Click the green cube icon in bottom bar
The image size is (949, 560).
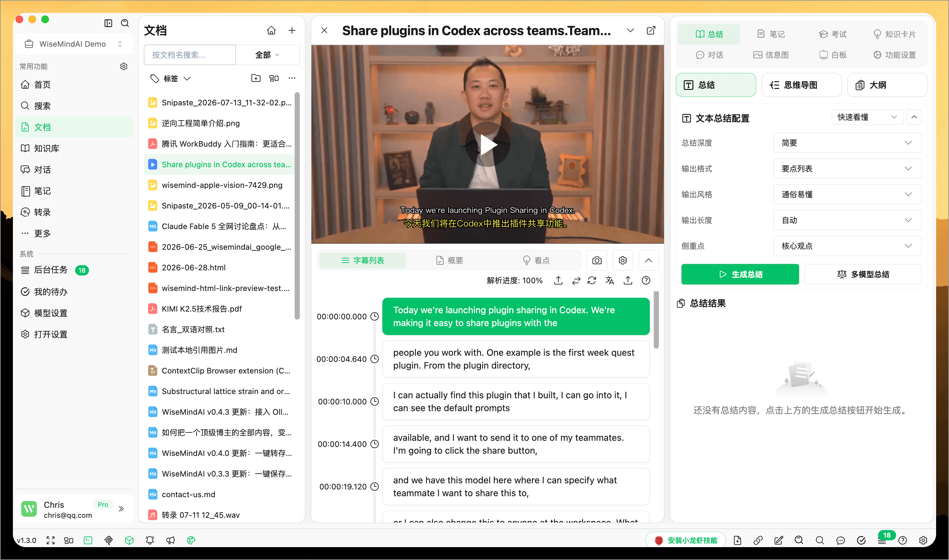(x=129, y=540)
